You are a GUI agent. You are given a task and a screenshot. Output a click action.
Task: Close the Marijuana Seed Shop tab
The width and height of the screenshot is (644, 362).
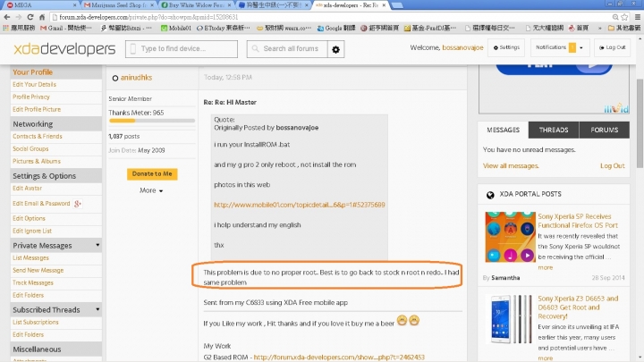point(152,5)
